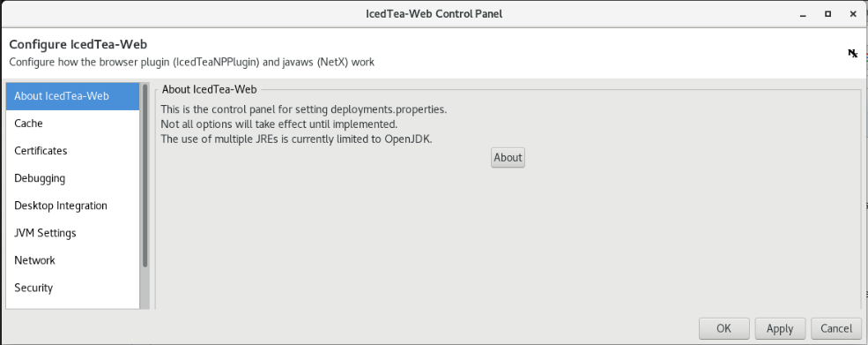868x345 pixels.
Task: Confirm changes with the OK button
Action: (x=724, y=328)
